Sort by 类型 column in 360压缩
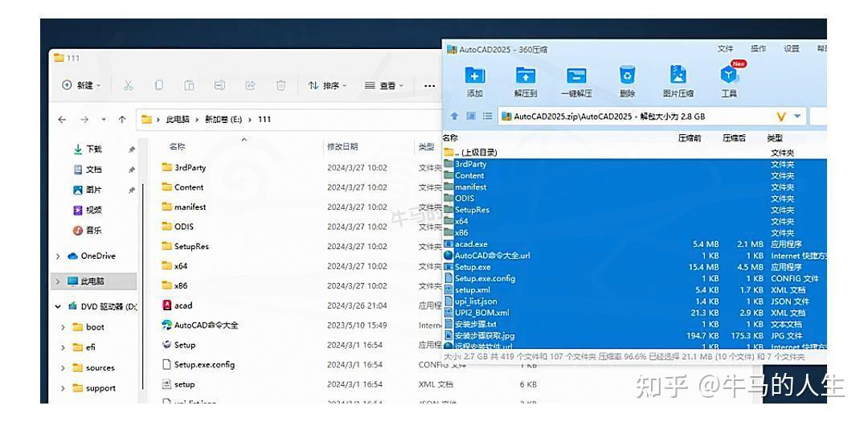868x422 pixels. tap(775, 138)
